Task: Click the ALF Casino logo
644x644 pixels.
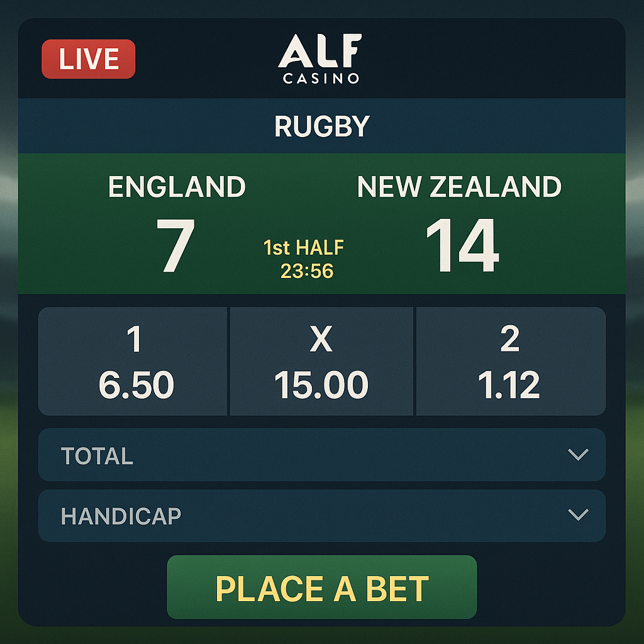Action: 321,60
